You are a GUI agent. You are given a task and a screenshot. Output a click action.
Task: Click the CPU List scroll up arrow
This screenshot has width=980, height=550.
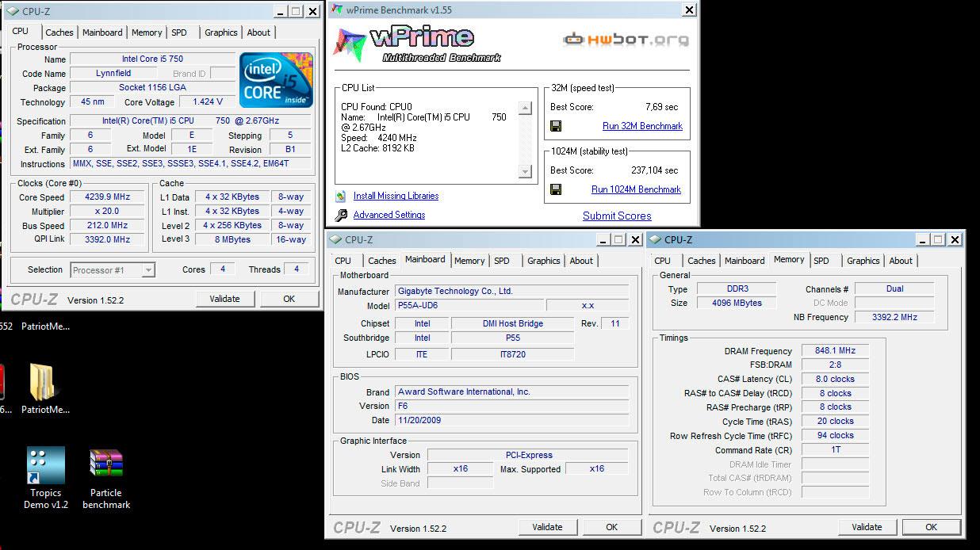click(525, 108)
